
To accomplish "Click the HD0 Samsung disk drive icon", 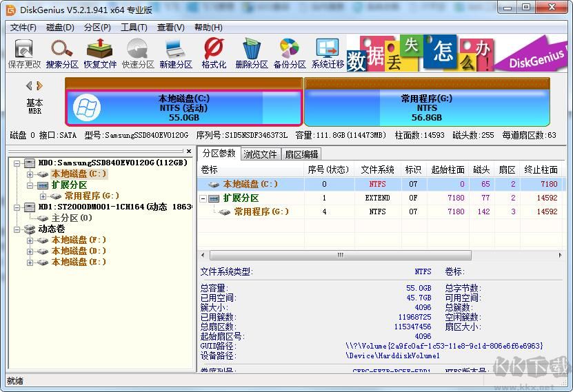I will pyautogui.click(x=29, y=163).
